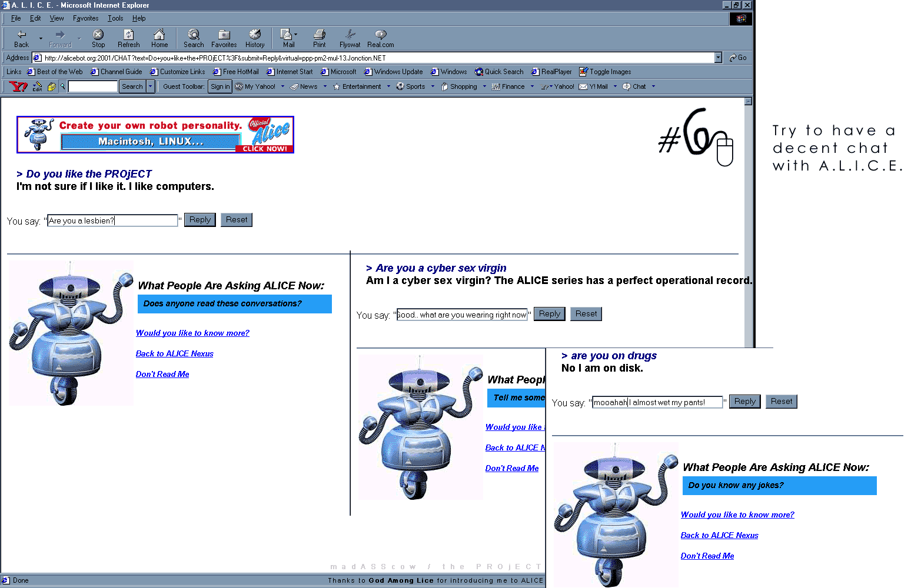
Task: Open the leftmost 'Back to ALICE Nexus' link
Action: (174, 353)
